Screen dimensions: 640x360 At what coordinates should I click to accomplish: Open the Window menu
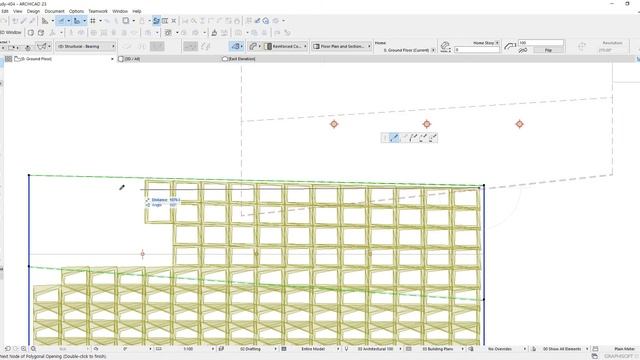click(120, 11)
